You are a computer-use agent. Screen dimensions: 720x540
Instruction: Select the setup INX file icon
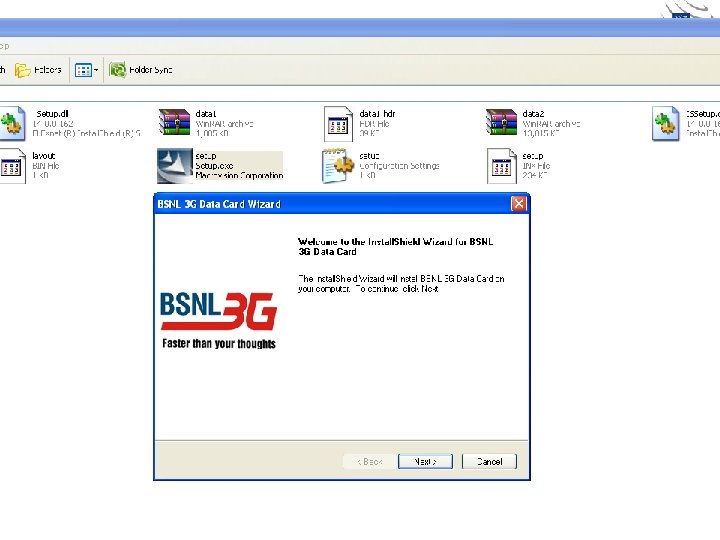point(501,166)
